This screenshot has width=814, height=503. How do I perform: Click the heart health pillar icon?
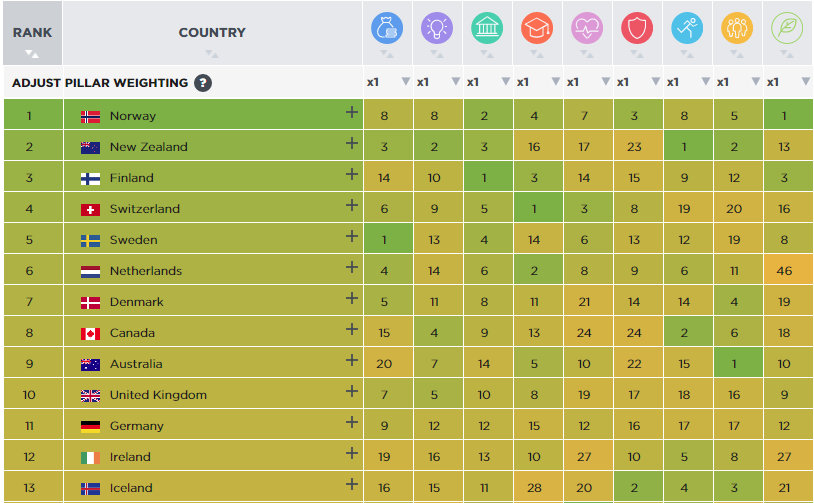(587, 28)
